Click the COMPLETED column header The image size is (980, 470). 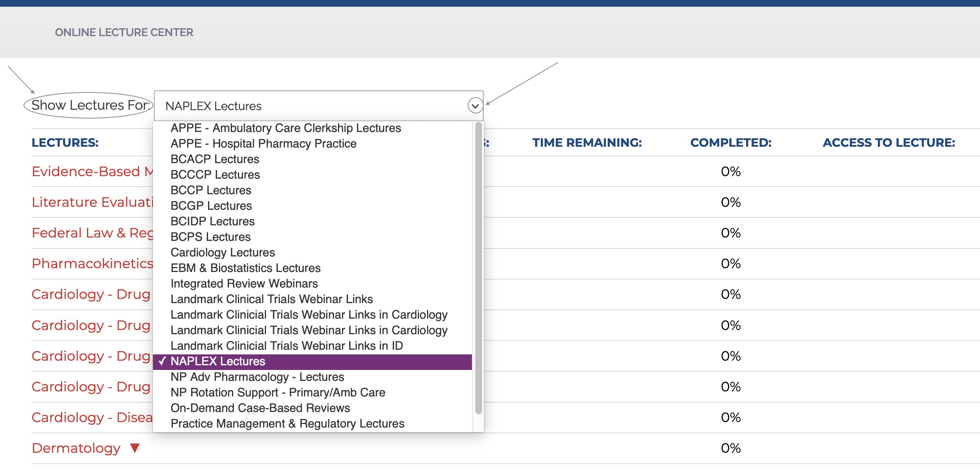[731, 143]
